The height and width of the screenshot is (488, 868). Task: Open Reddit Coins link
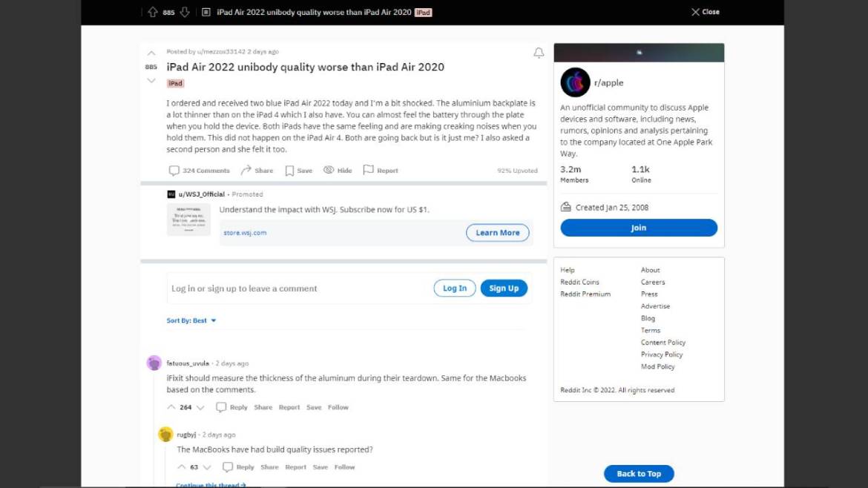(x=579, y=282)
